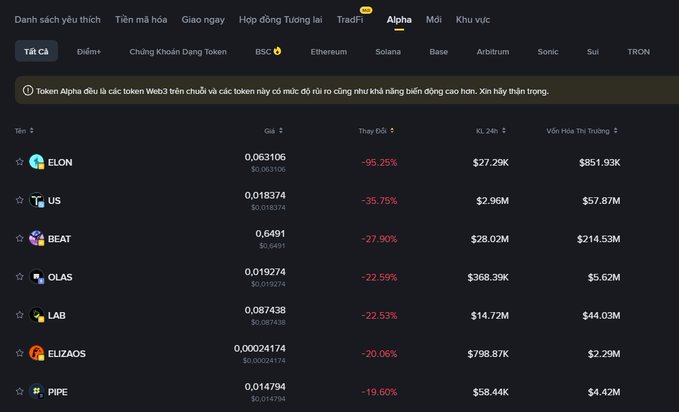Select the Tất Cả filter button
The height and width of the screenshot is (412, 679).
point(36,51)
